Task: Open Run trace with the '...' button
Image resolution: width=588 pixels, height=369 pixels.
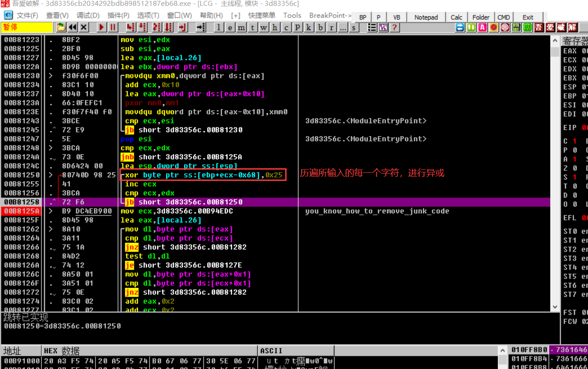Action: tap(343, 28)
